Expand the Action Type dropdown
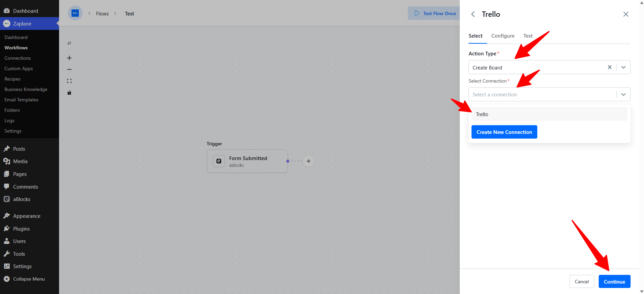 [x=624, y=67]
